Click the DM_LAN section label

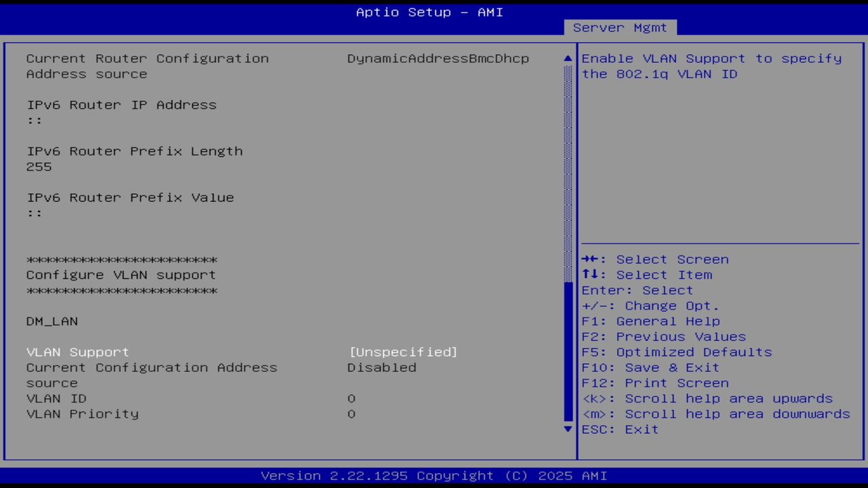(x=52, y=321)
